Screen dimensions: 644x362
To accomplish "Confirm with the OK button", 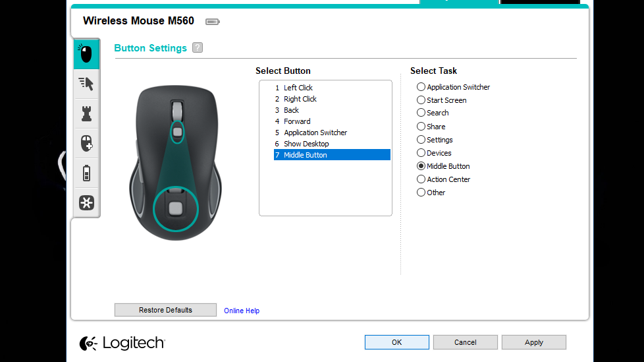I will click(x=397, y=342).
